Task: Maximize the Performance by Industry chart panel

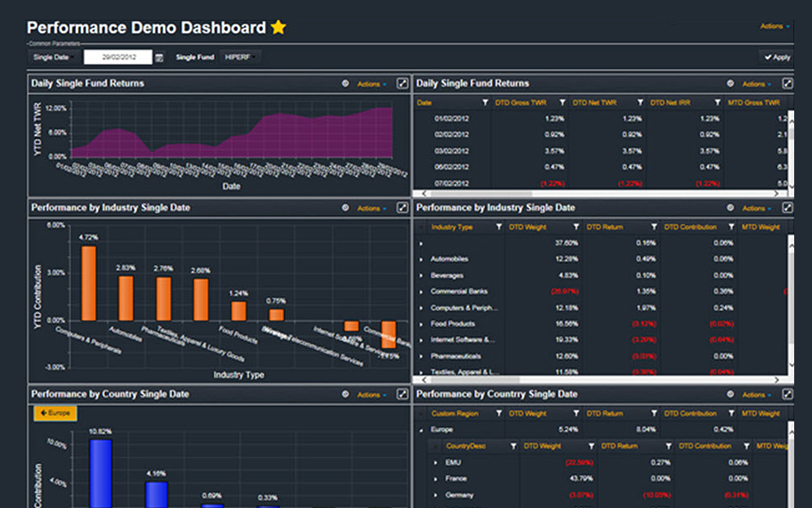Action: (x=403, y=208)
